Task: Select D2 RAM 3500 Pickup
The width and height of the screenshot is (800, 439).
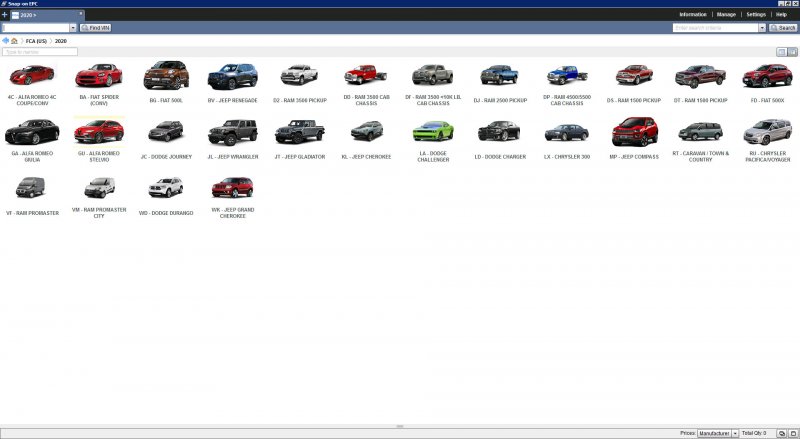Action: pyautogui.click(x=299, y=82)
